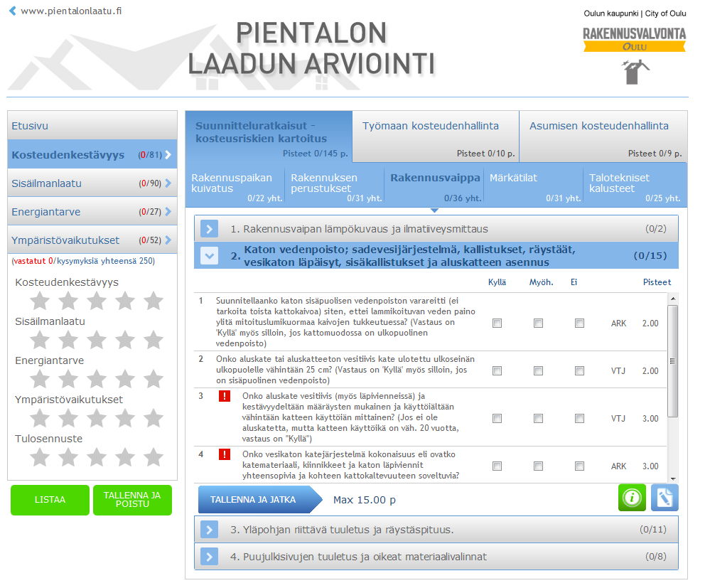Click the back arrow beside www.pientalonlaatu.fi

pyautogui.click(x=13, y=11)
